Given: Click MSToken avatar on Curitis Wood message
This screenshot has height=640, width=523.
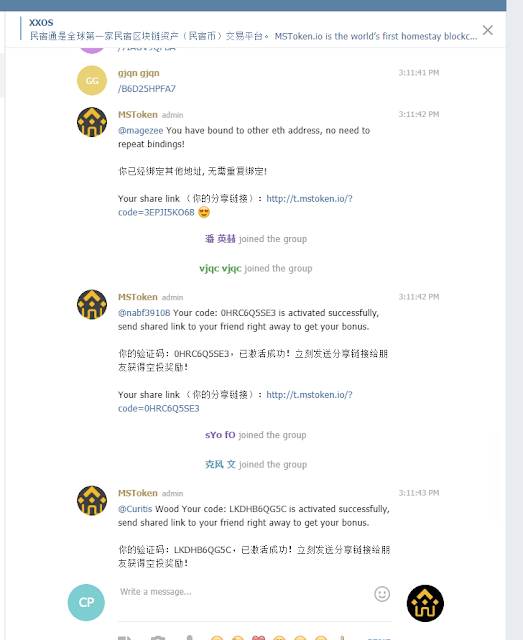Looking at the screenshot, I should click(x=92, y=500).
